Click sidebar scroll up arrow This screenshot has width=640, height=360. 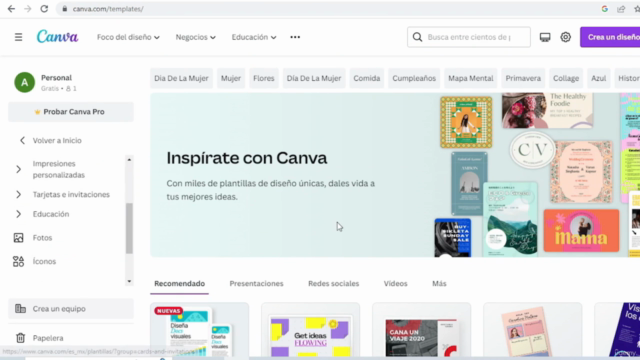(x=129, y=160)
